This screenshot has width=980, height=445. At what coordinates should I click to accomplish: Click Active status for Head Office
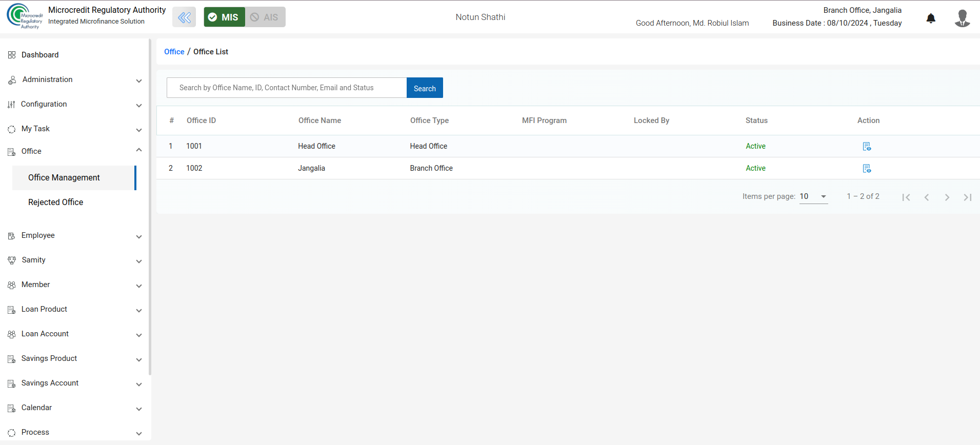(755, 146)
